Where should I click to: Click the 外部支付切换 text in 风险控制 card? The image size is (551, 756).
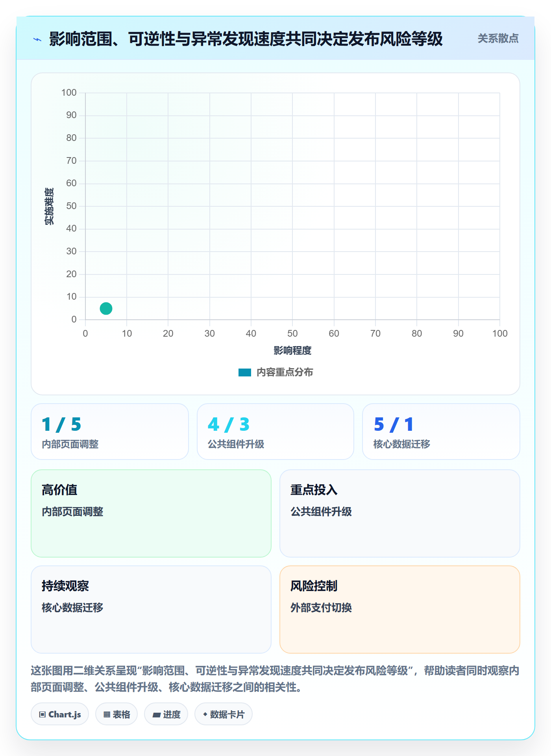(321, 608)
